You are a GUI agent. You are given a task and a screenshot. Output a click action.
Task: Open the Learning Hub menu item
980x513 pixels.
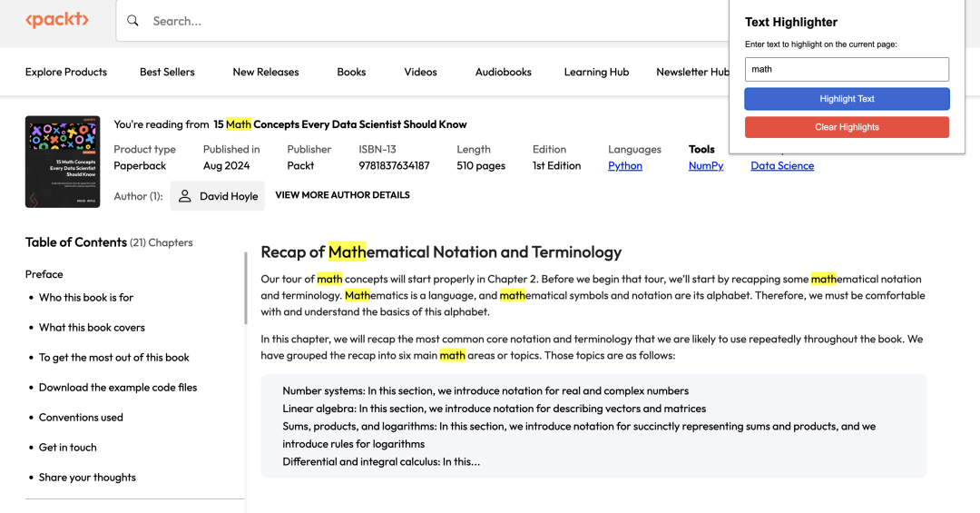[596, 72]
